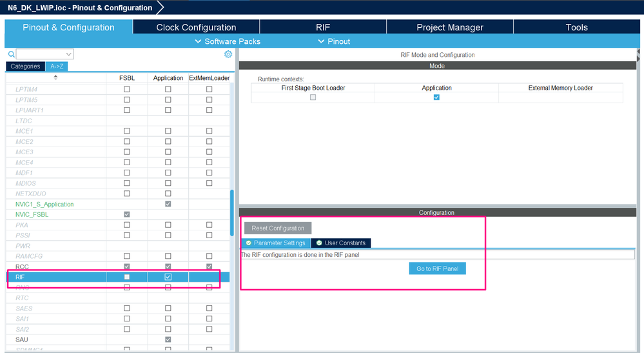The height and width of the screenshot is (353, 644).
Task: Check the PSSI Application checkbox
Action: (168, 235)
